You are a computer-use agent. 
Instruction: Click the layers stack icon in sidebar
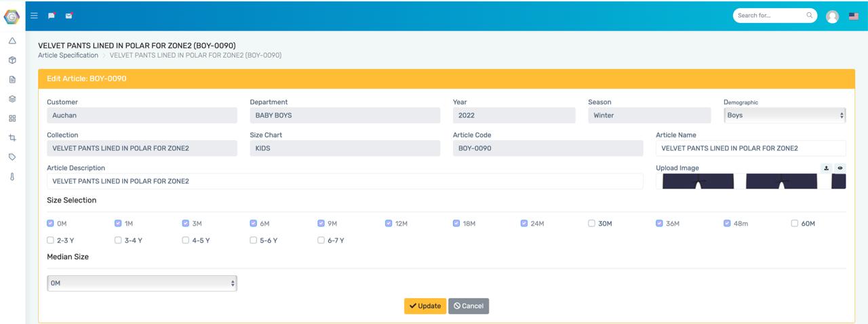(12, 99)
